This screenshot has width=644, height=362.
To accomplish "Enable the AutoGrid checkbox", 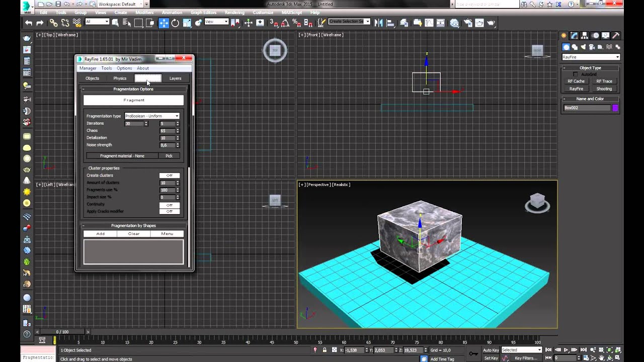I will (x=576, y=74).
